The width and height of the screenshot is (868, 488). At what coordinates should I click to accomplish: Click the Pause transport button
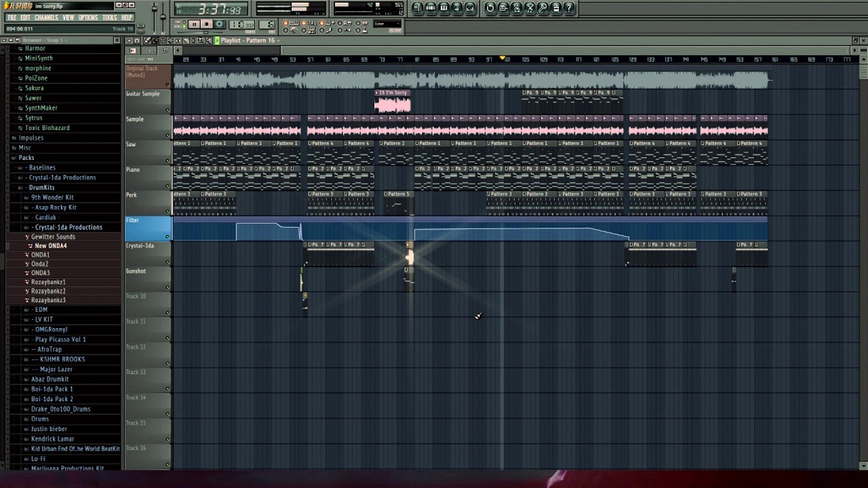(194, 24)
